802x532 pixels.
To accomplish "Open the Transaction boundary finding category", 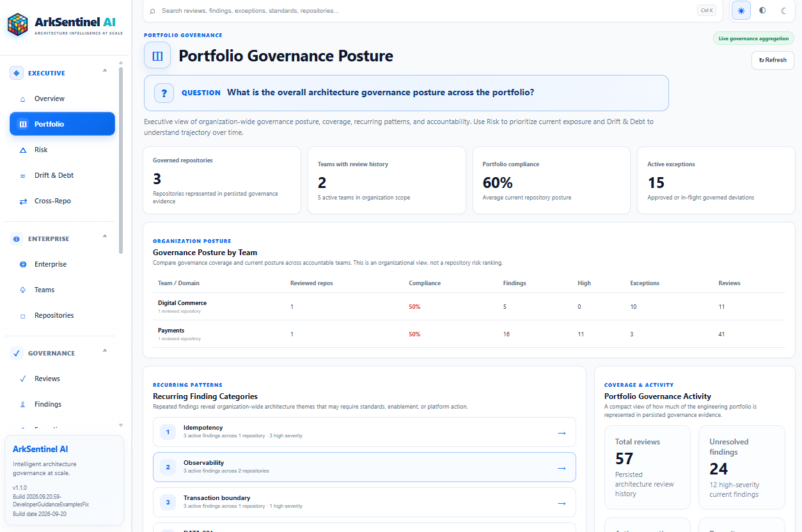I will point(365,503).
